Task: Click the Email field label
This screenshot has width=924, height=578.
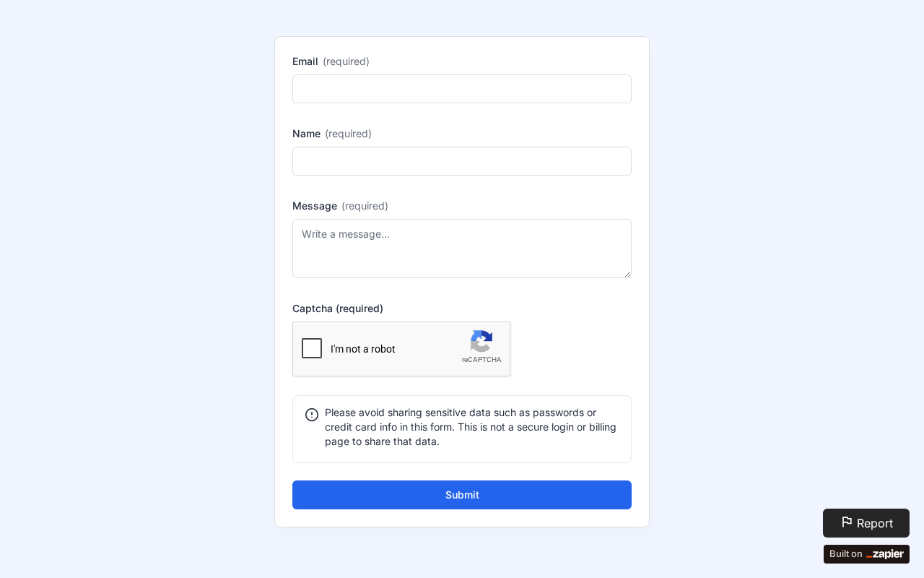Action: pos(305,61)
